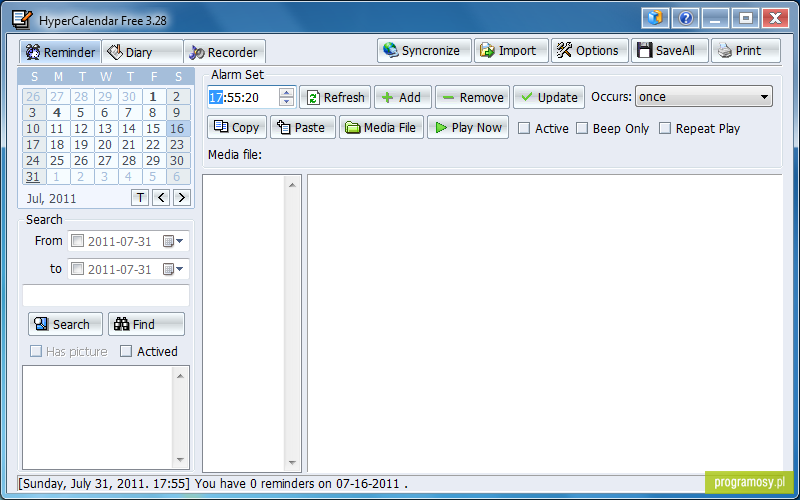
Task: Select July 1 in calendar
Action: point(153,96)
